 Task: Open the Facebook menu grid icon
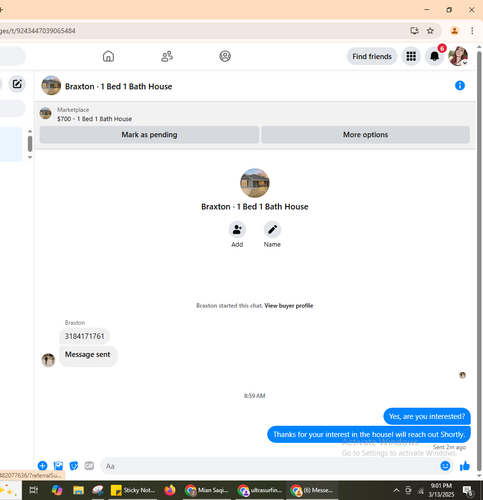(x=411, y=56)
